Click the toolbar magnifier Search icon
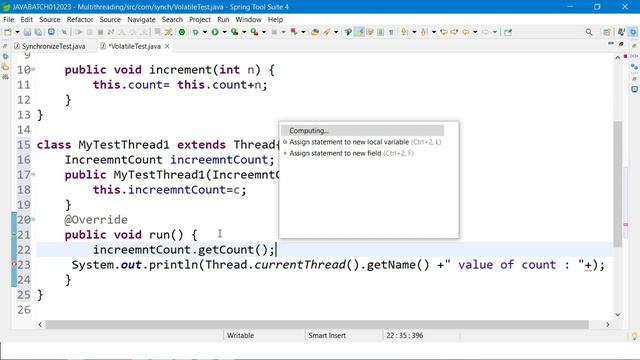 click(x=589, y=32)
